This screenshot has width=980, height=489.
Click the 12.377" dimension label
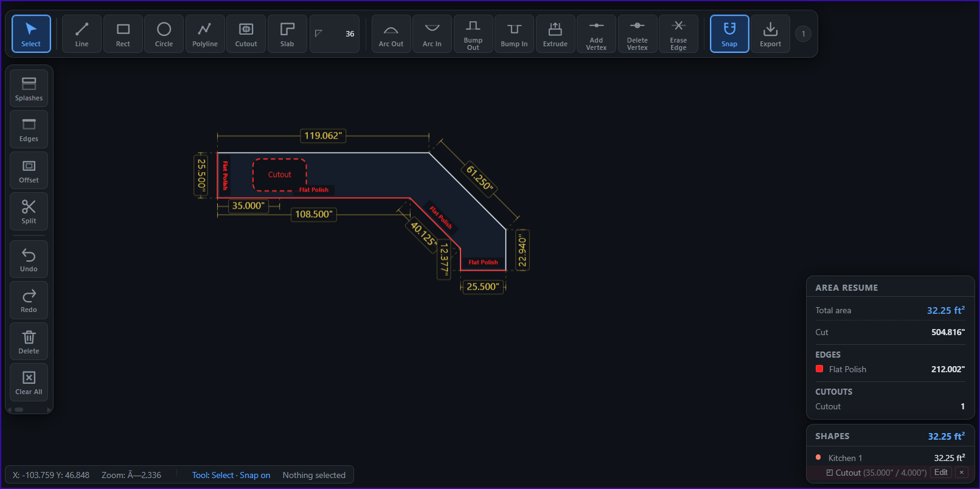(x=444, y=258)
